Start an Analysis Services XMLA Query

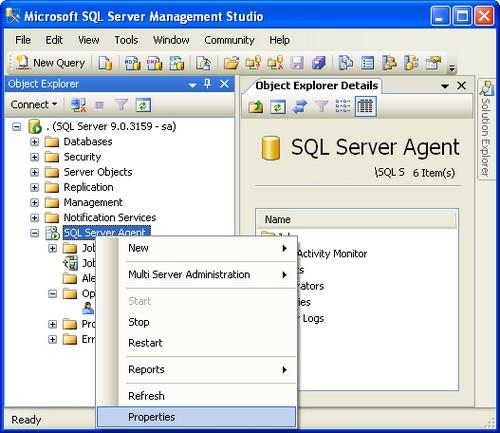click(177, 63)
